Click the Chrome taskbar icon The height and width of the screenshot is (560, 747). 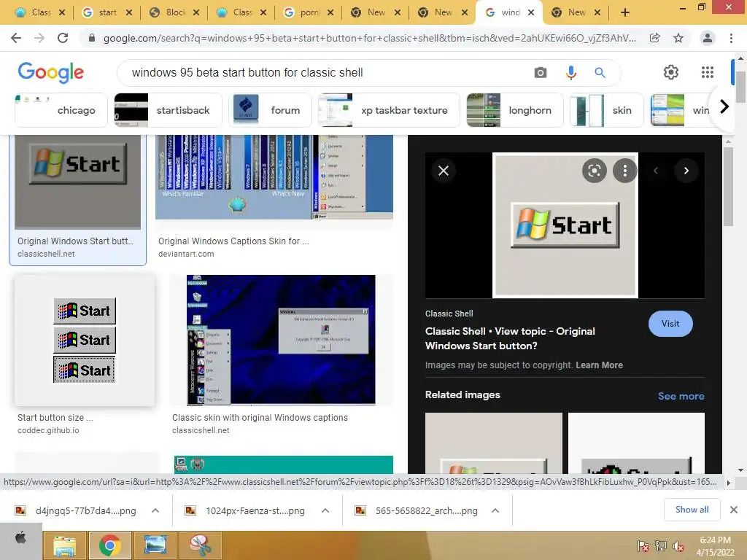110,545
